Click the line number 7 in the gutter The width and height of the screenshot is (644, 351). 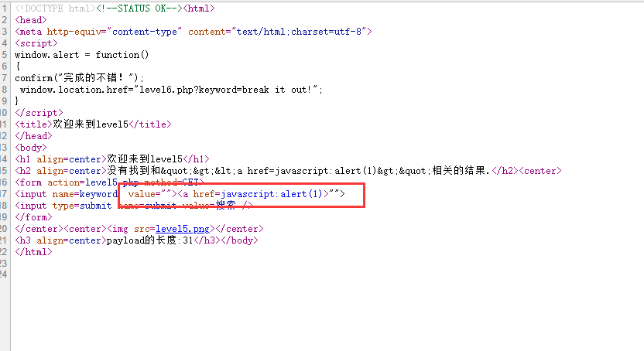tap(4, 78)
